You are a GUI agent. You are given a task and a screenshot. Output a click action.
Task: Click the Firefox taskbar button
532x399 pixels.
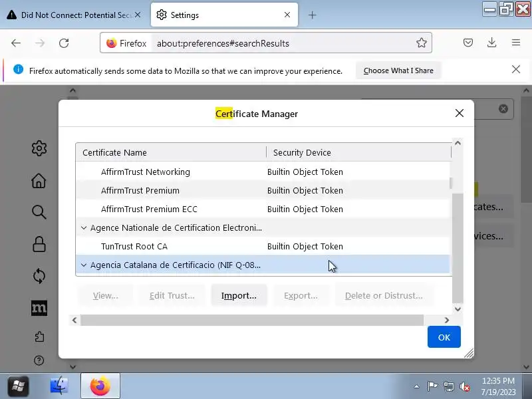(100, 386)
